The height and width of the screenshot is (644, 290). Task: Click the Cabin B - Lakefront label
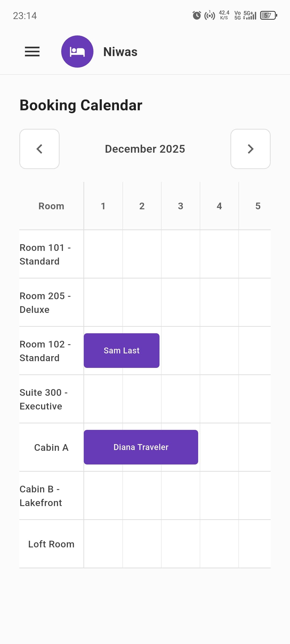41,496
